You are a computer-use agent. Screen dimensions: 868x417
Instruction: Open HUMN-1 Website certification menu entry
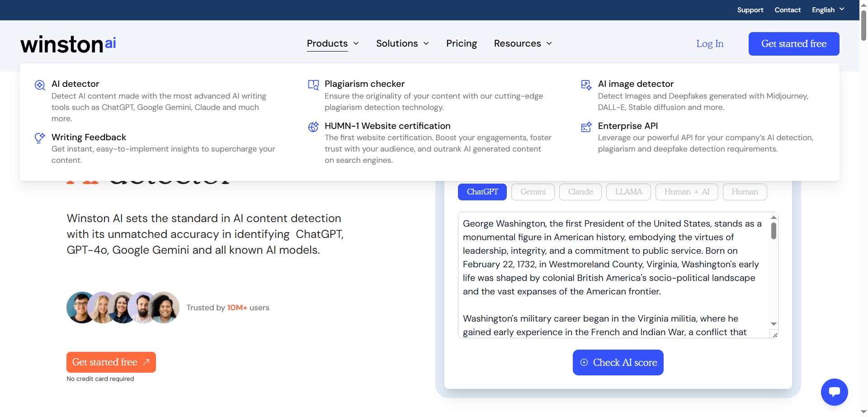pos(387,126)
